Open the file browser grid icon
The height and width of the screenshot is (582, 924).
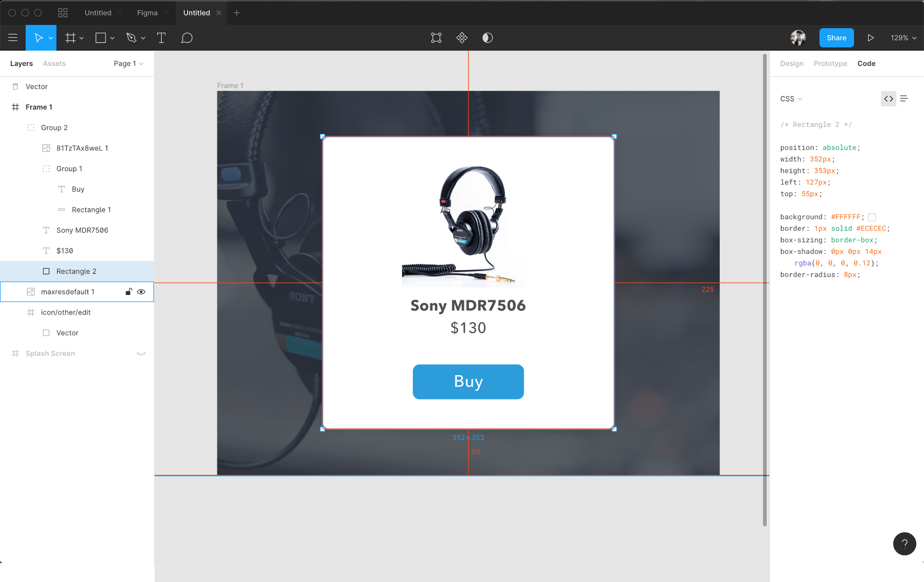(63, 13)
